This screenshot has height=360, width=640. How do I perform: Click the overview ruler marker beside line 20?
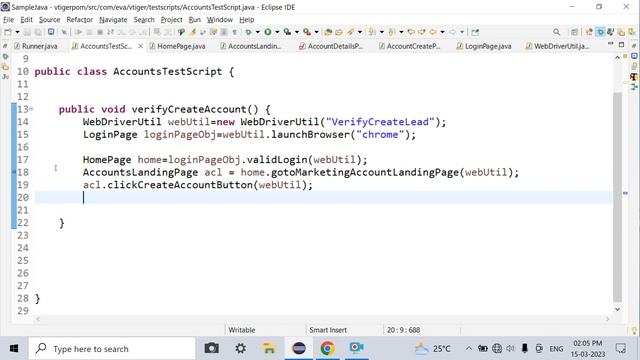point(625,193)
